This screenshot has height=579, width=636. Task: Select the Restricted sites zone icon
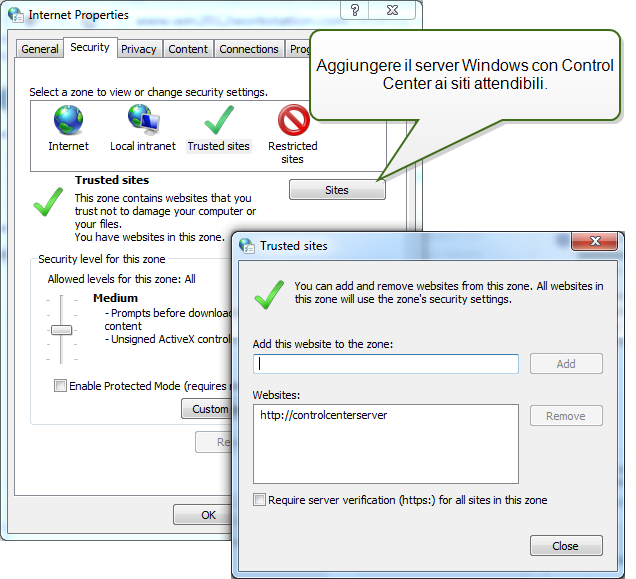tap(294, 120)
